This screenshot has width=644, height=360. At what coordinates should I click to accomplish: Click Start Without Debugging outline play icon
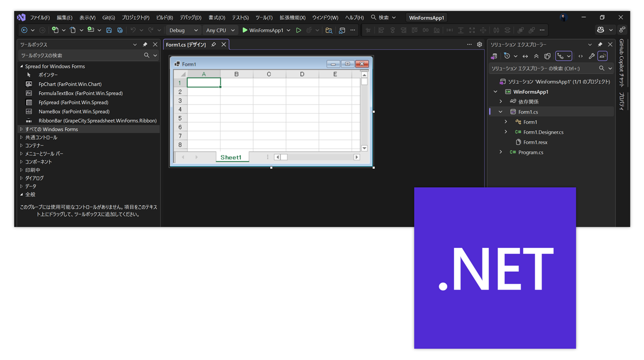pyautogui.click(x=299, y=30)
